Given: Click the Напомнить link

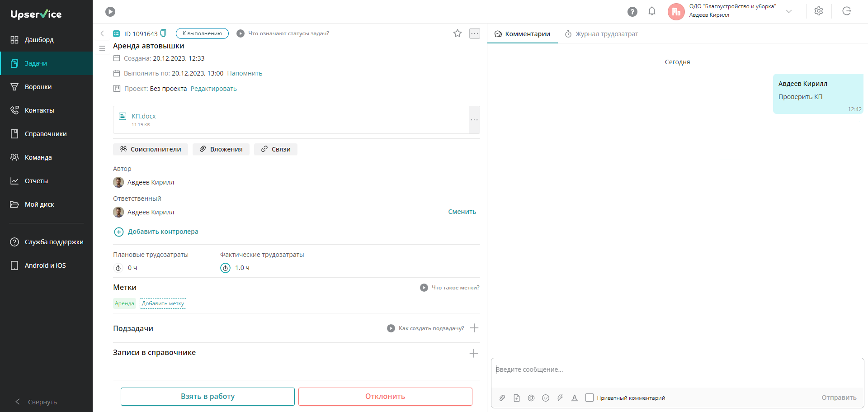Looking at the screenshot, I should (x=245, y=73).
